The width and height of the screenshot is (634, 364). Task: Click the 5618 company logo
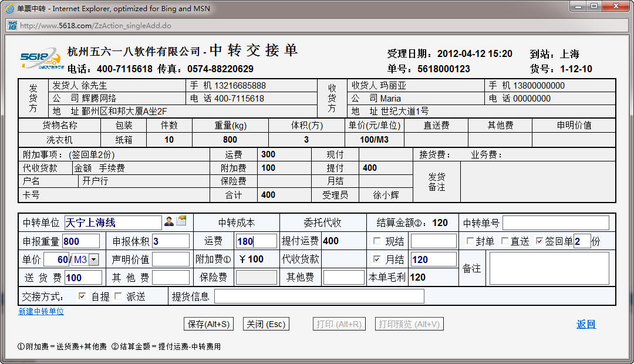coord(40,58)
